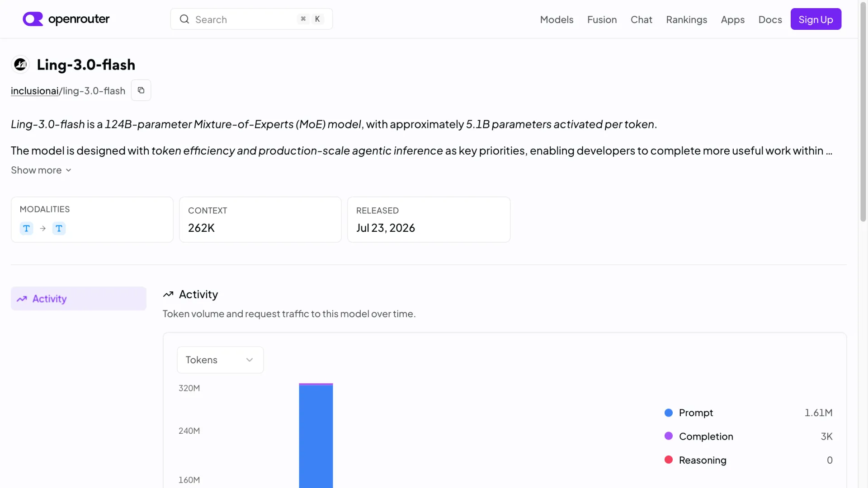
Task: Open the Rankings nav item
Action: [x=686, y=19]
